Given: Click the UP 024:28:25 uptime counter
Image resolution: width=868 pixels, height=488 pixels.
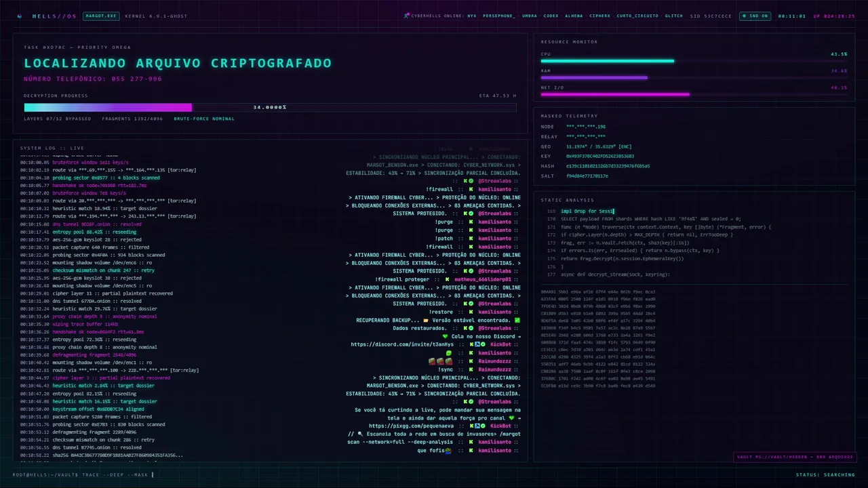Looking at the screenshot, I should [x=834, y=16].
